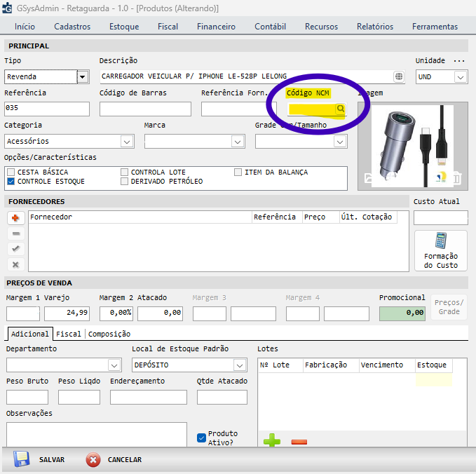Expand the Tipo dropdown showing Revenda
The height and width of the screenshot is (474, 476).
(82, 77)
